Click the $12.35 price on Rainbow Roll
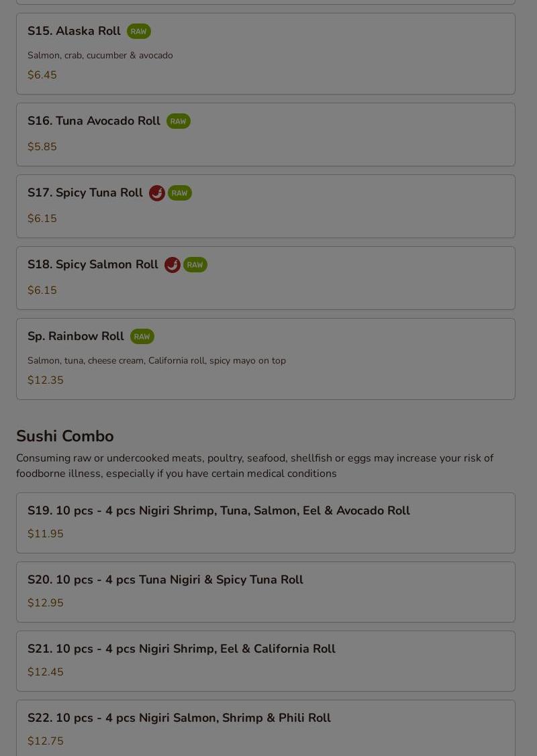The image size is (537, 756). (x=46, y=380)
